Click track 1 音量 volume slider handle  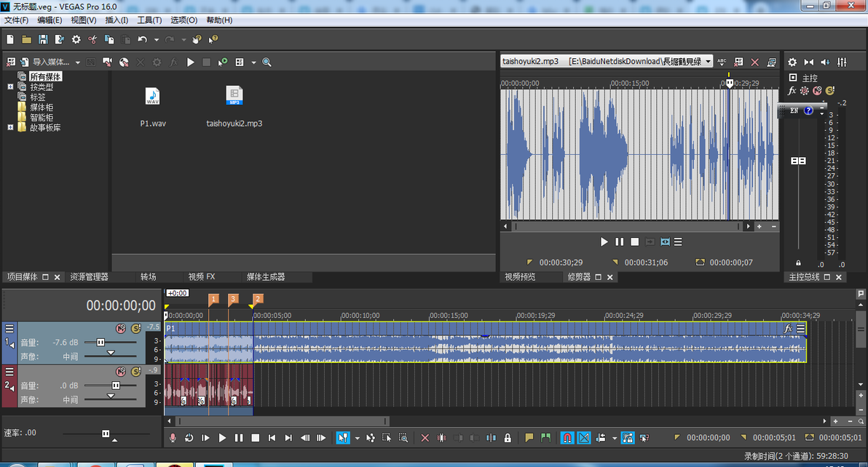pos(100,342)
